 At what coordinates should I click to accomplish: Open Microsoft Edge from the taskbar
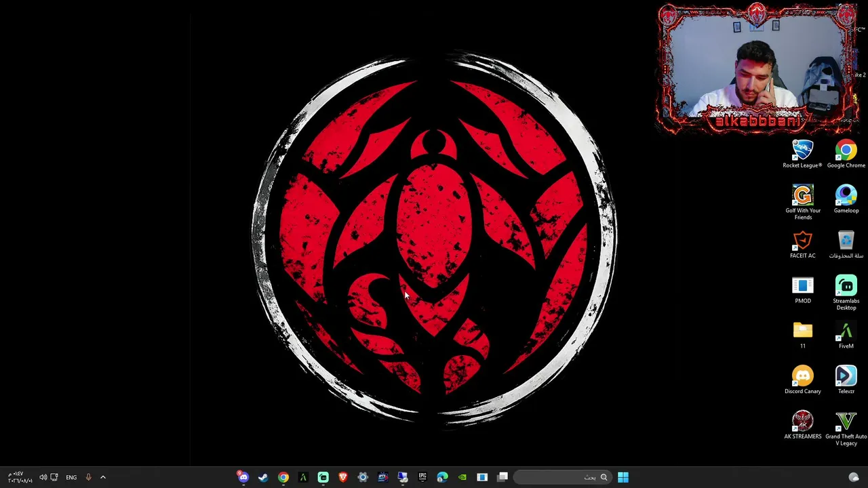point(442,477)
